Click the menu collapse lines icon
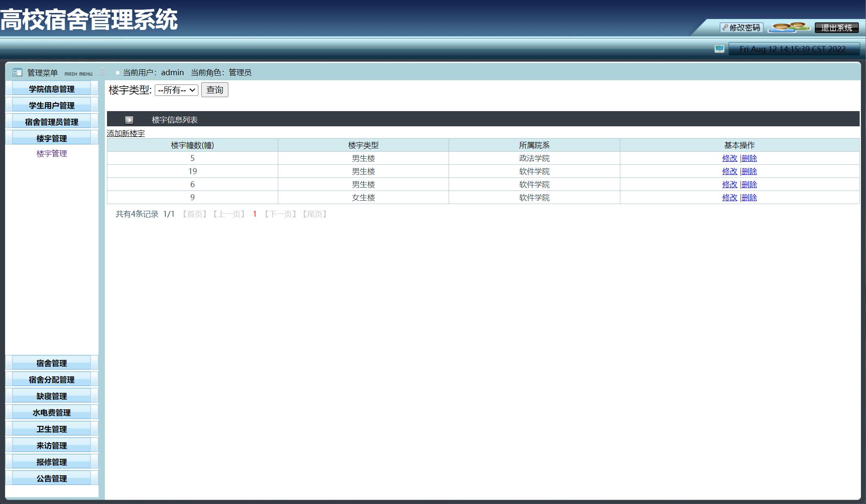Viewport: 866px width, 504px height. pyautogui.click(x=102, y=72)
